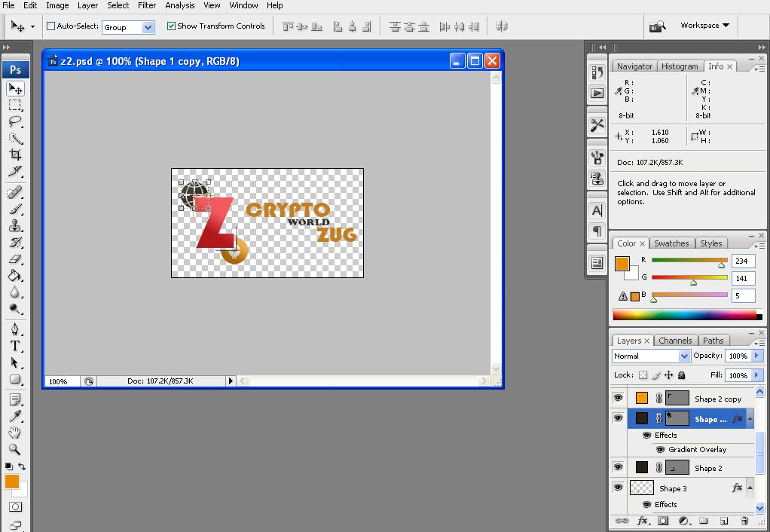This screenshot has width=770, height=532.
Task: Select the Notes tool
Action: tap(15, 400)
